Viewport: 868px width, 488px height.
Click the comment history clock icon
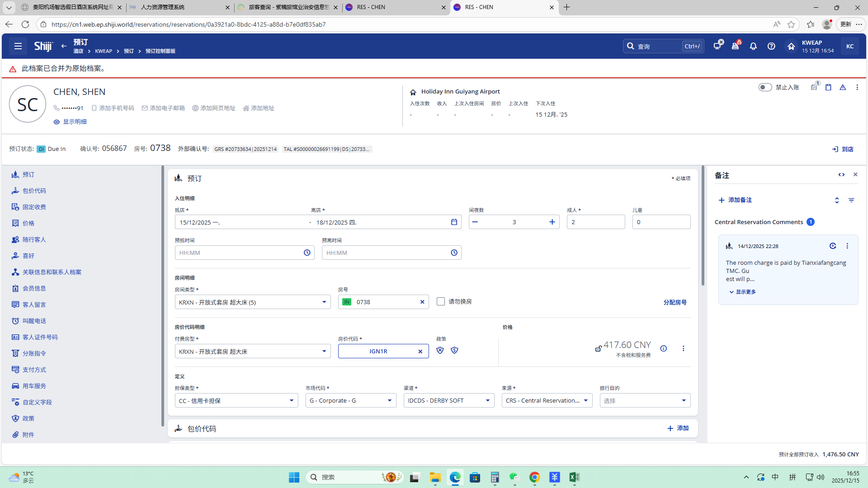tap(833, 246)
